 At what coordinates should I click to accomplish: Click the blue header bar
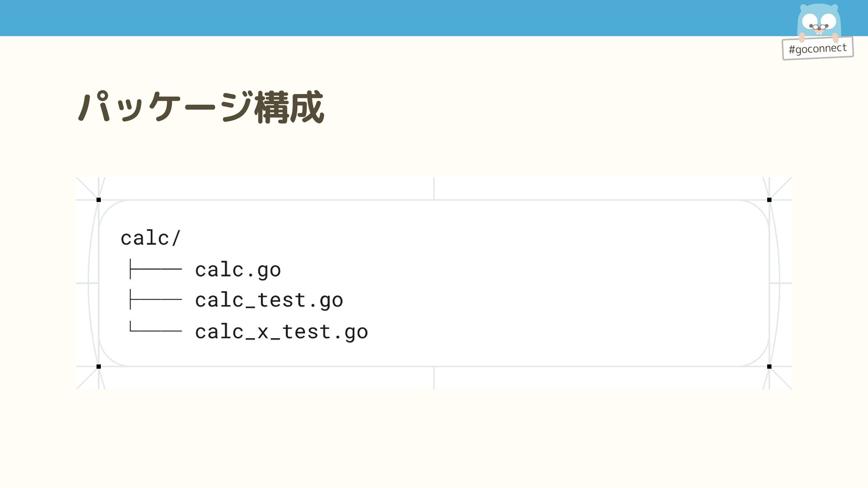click(389, 18)
